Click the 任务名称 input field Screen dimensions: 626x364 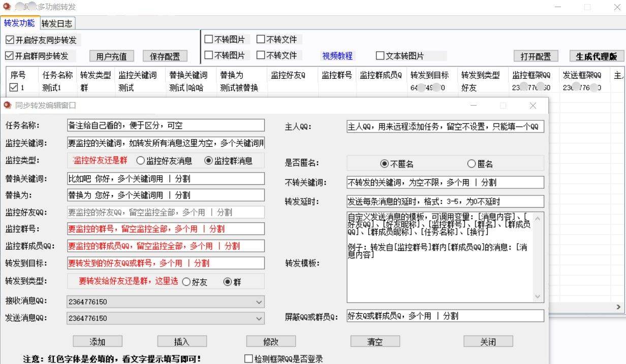[x=166, y=125]
